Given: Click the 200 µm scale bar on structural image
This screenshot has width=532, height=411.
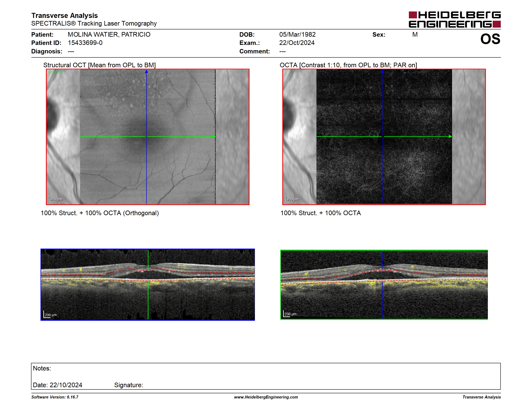Looking at the screenshot, I should (56, 200).
